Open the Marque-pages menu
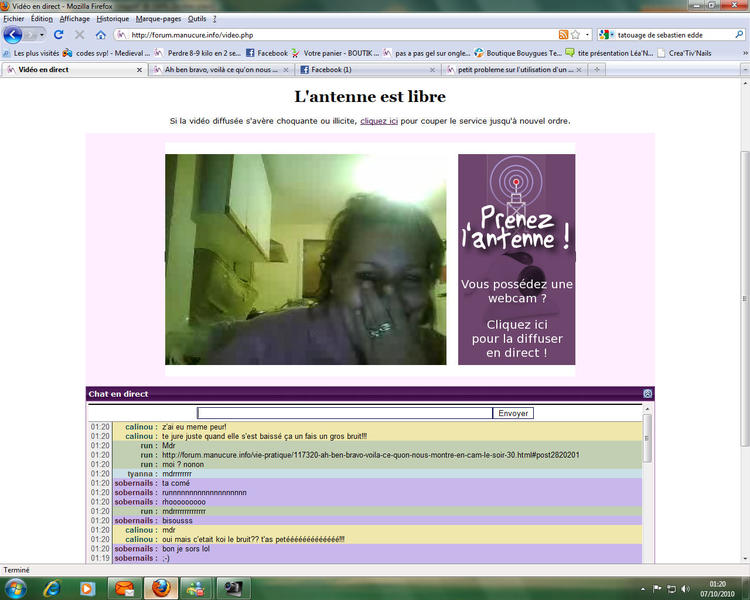The width and height of the screenshot is (750, 600). (x=158, y=19)
